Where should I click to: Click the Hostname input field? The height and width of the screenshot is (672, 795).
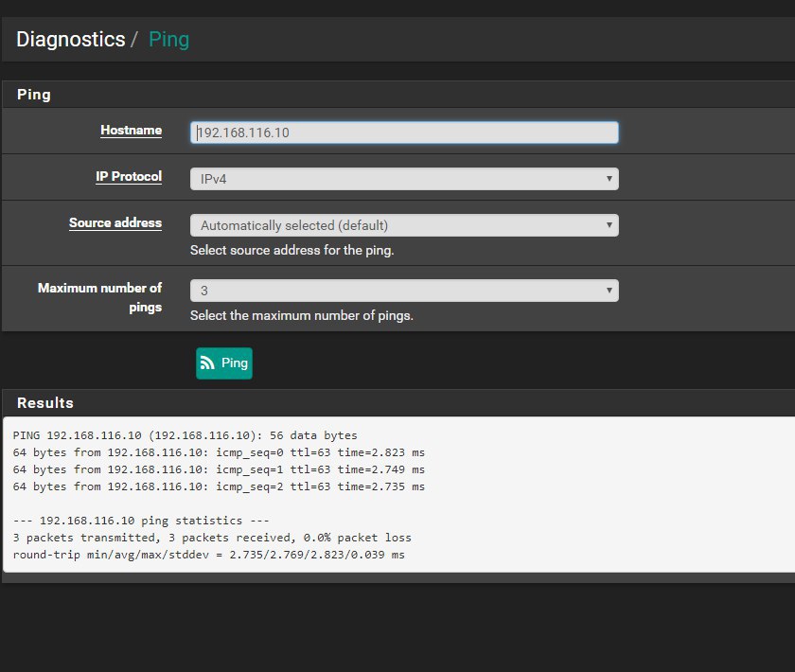[404, 133]
